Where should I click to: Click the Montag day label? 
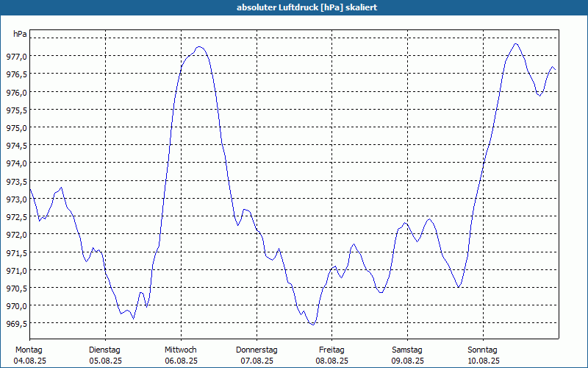(29, 350)
